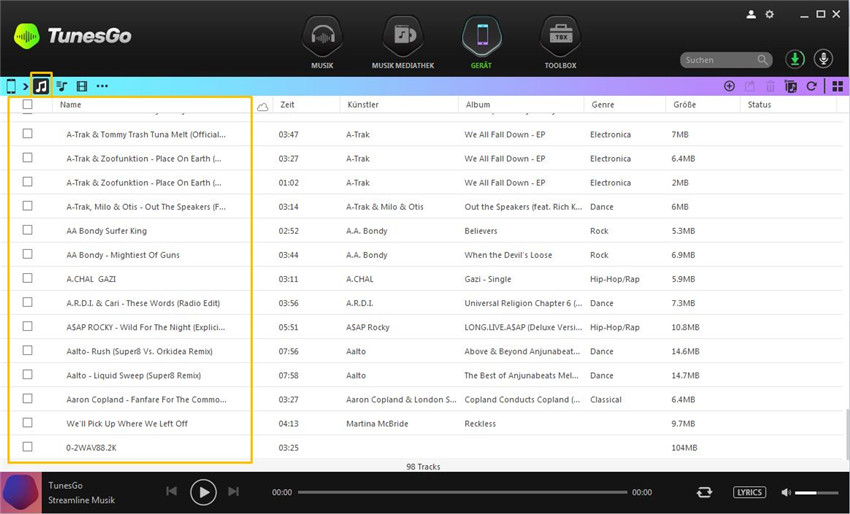Click the Martina McBride artist cell

377,423
